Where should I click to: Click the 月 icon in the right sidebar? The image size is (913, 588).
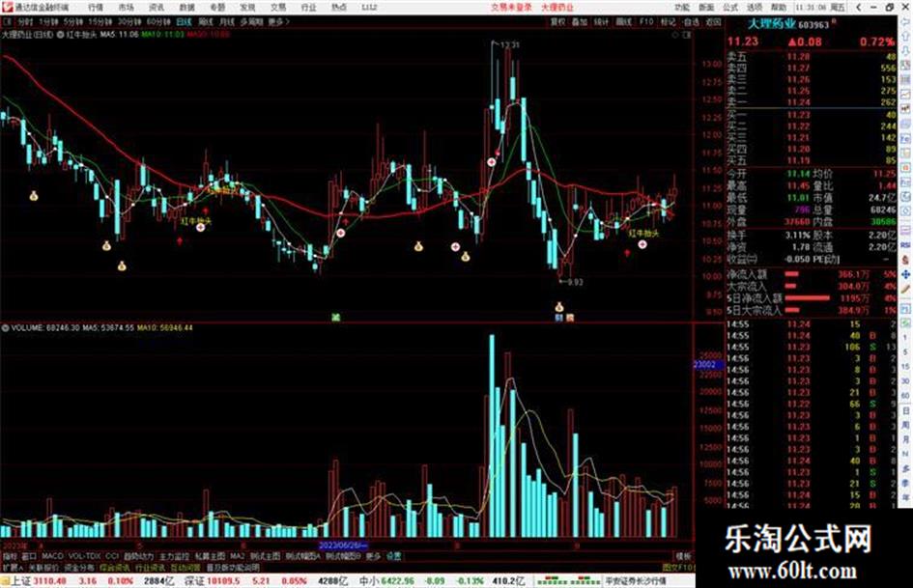pyautogui.click(x=906, y=439)
